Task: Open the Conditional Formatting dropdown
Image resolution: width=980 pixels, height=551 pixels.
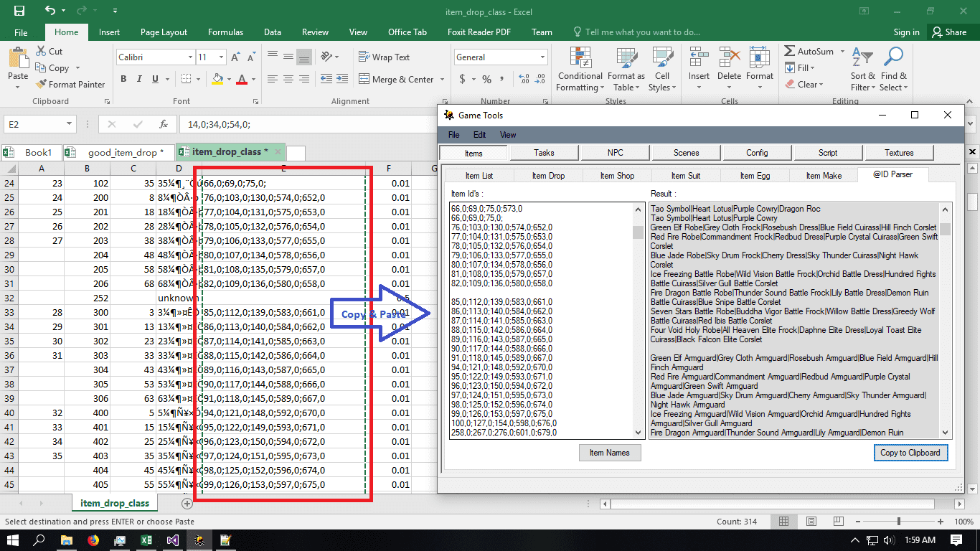Action: coord(580,70)
